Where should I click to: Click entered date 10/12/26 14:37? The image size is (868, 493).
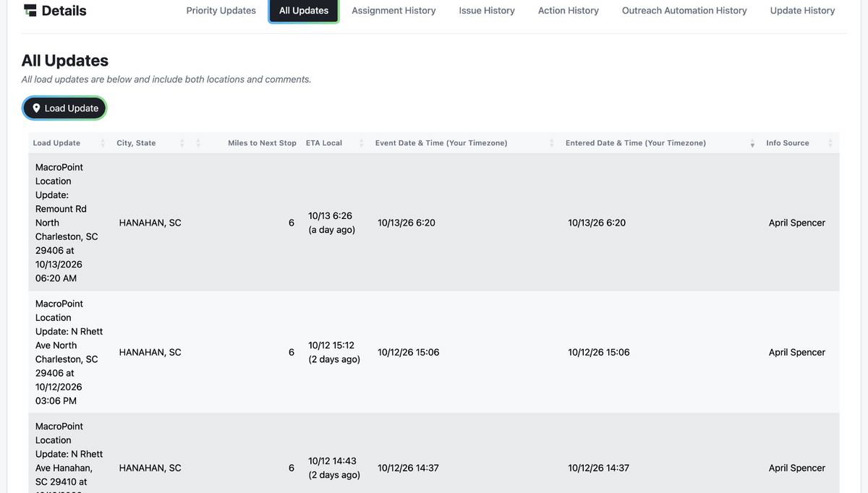click(x=599, y=468)
